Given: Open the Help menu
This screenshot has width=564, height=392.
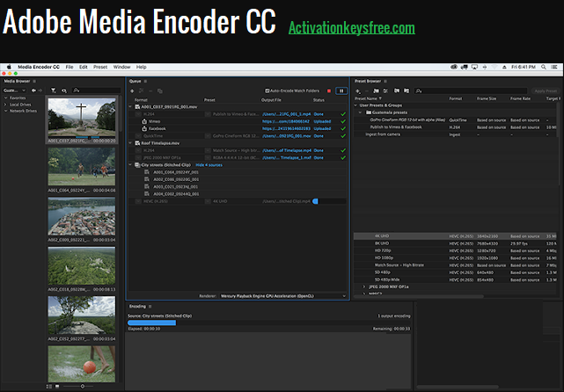Looking at the screenshot, I should click(x=142, y=67).
